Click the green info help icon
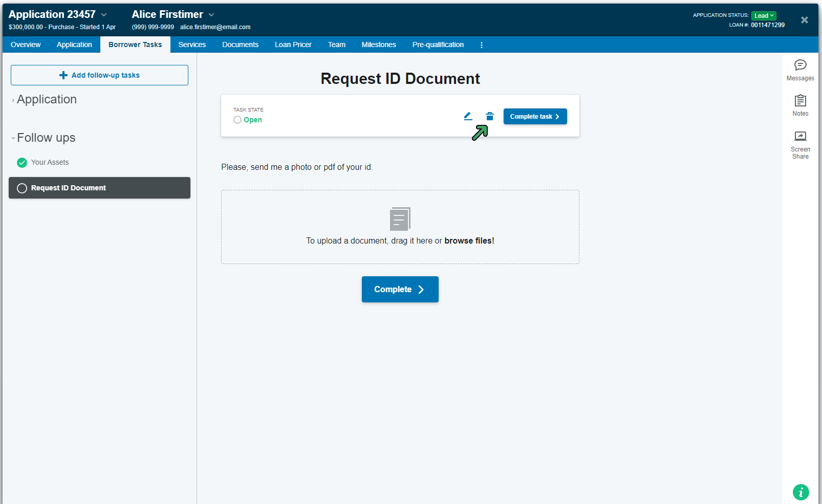822x504 pixels. (x=801, y=492)
